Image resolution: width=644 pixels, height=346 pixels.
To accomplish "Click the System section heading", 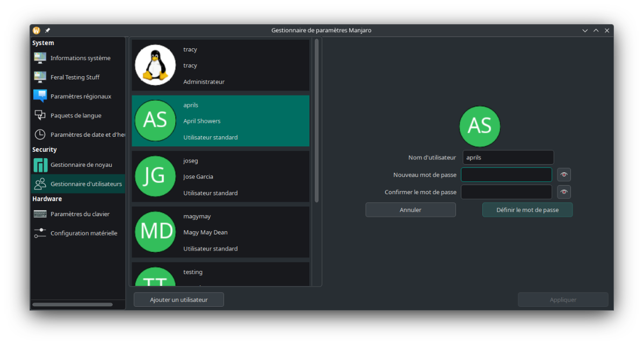I will point(43,43).
